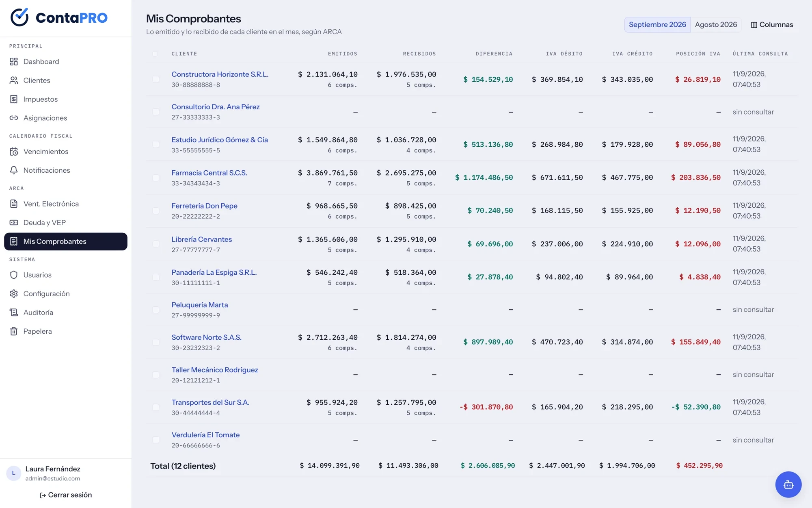Click the Papelera trash icon
Image resolution: width=812 pixels, height=508 pixels.
click(x=14, y=331)
